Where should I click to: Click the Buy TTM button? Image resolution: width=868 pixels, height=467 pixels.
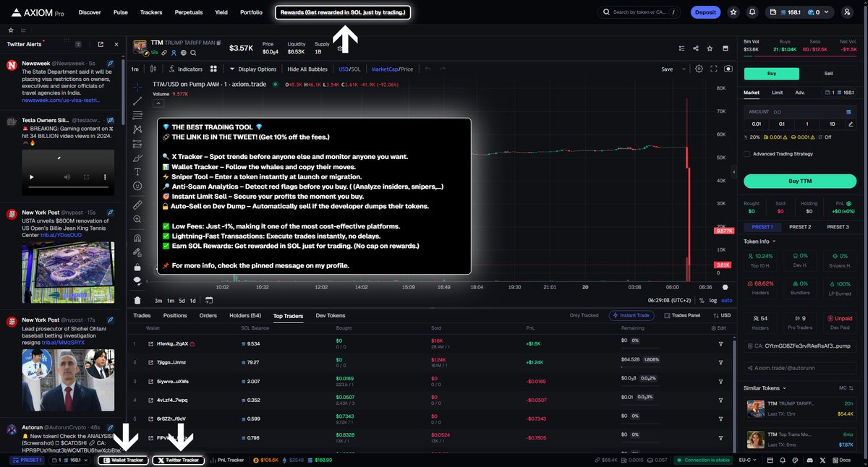point(799,181)
